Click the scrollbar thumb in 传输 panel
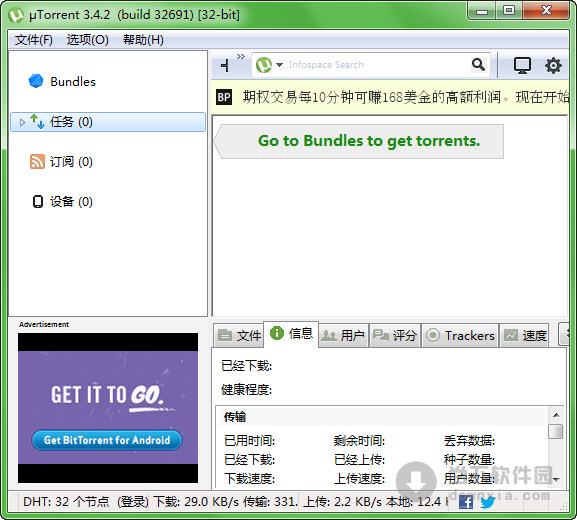The image size is (577, 520). click(x=555, y=431)
